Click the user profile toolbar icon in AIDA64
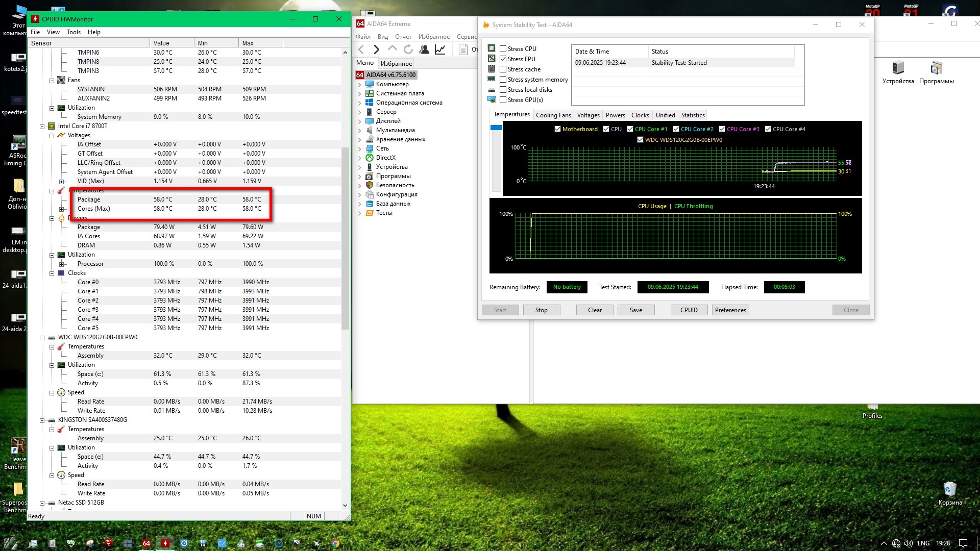 [424, 49]
